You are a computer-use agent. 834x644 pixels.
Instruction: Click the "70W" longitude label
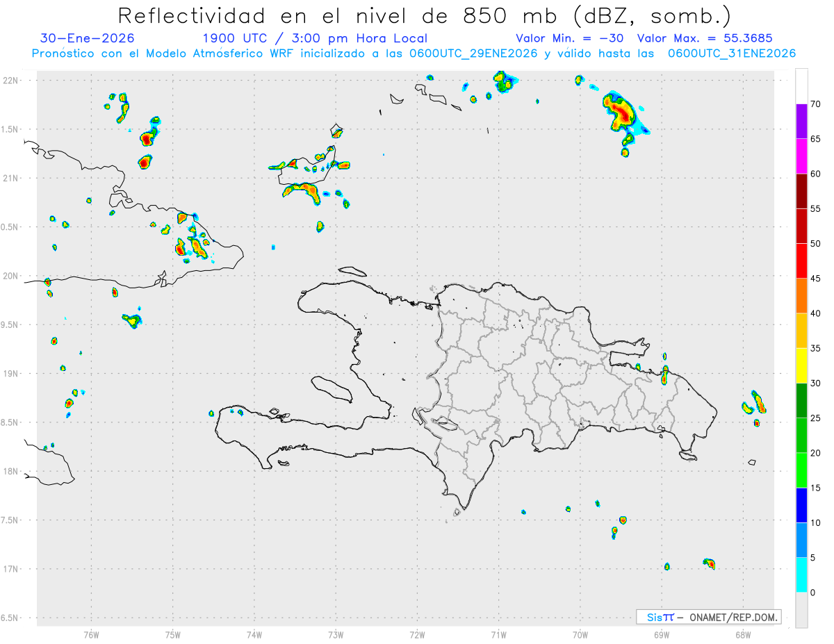coord(580,634)
